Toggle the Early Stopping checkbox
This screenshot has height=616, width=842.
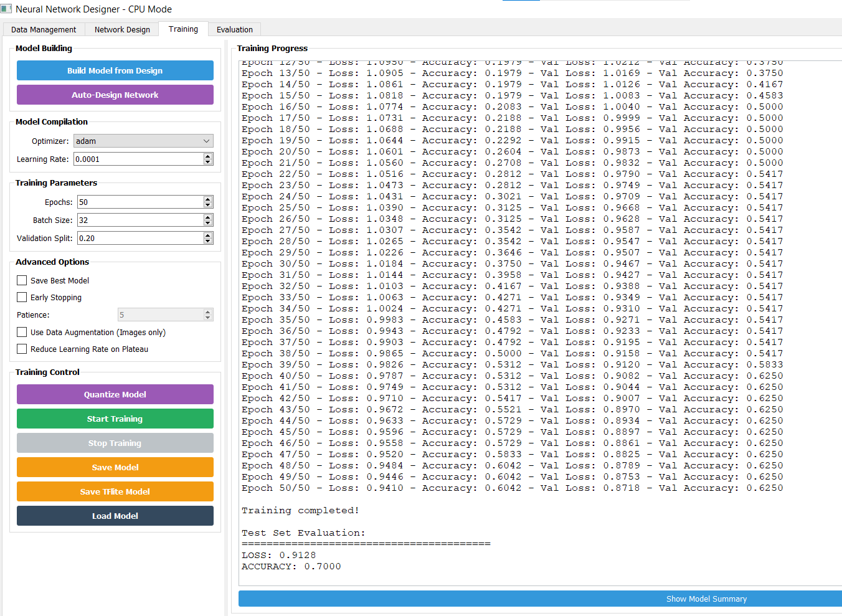pyautogui.click(x=22, y=297)
